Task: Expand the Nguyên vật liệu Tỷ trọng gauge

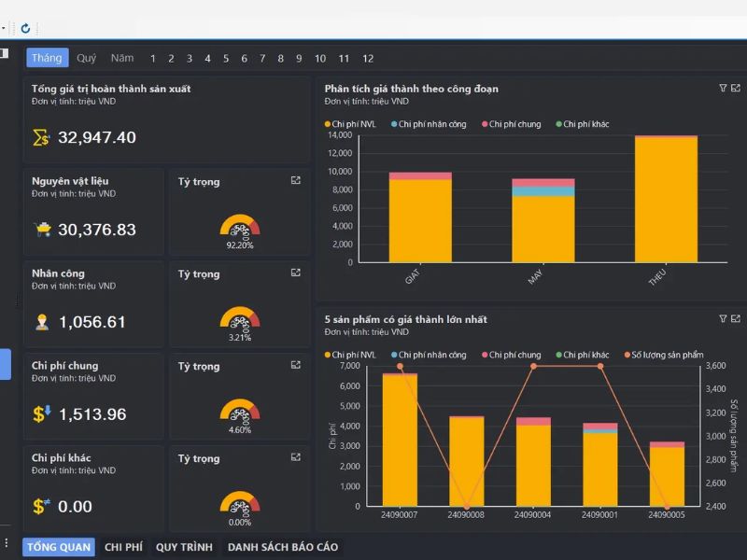Action: coord(296,180)
